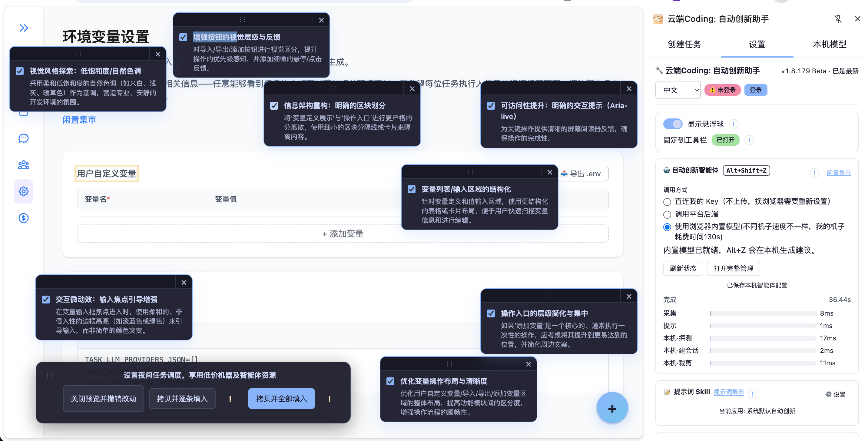Click the dashed + 添加变量 row

tap(343, 234)
